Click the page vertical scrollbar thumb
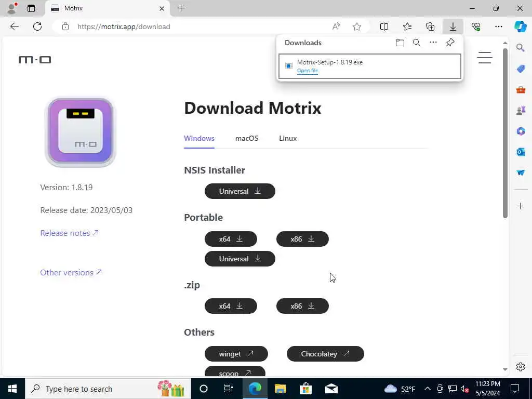The height and width of the screenshot is (399, 532). (x=505, y=133)
